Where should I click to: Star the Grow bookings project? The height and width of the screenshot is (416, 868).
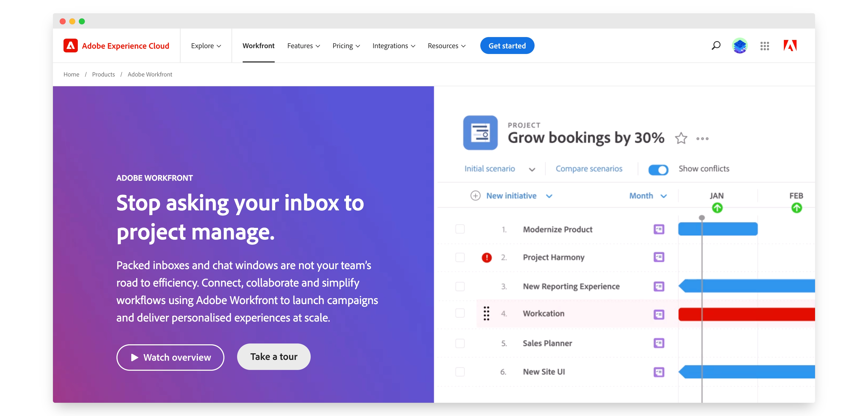pyautogui.click(x=681, y=138)
